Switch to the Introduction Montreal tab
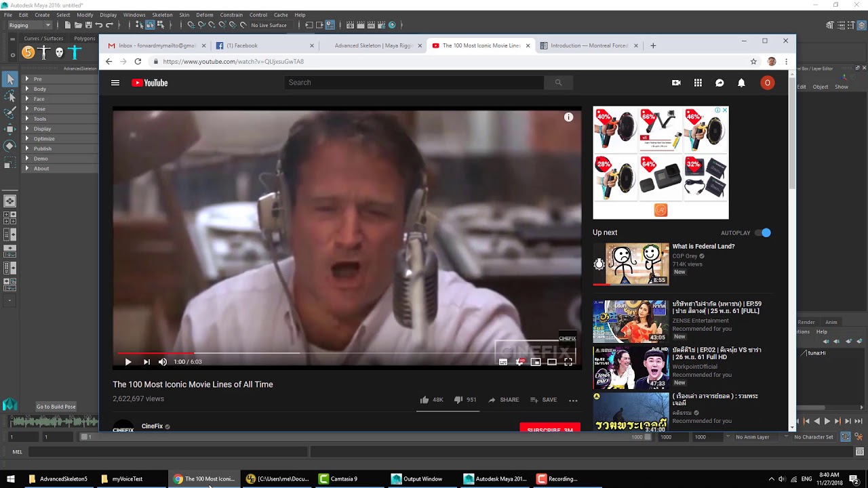Image resolution: width=868 pixels, height=488 pixels. coord(589,46)
